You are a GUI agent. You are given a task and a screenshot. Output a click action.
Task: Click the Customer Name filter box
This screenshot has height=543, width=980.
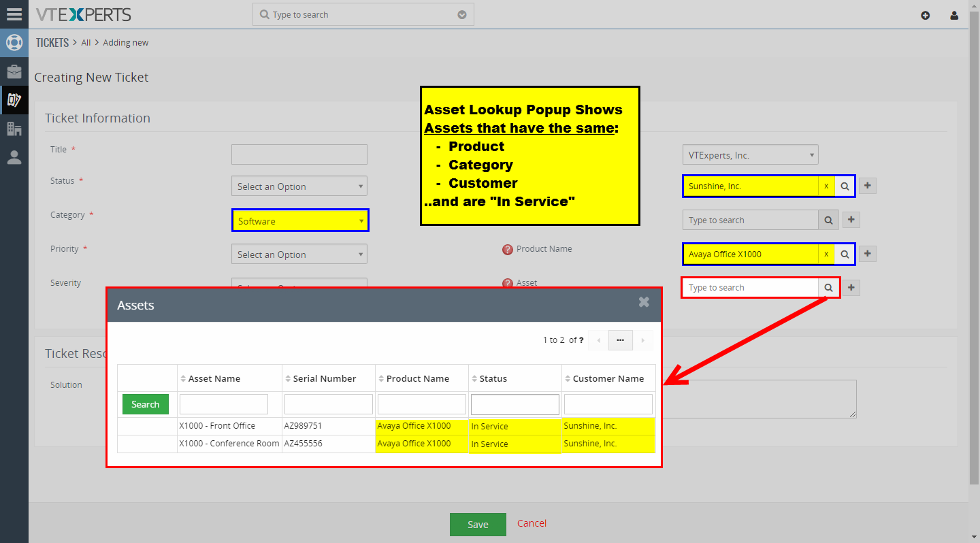coord(608,404)
